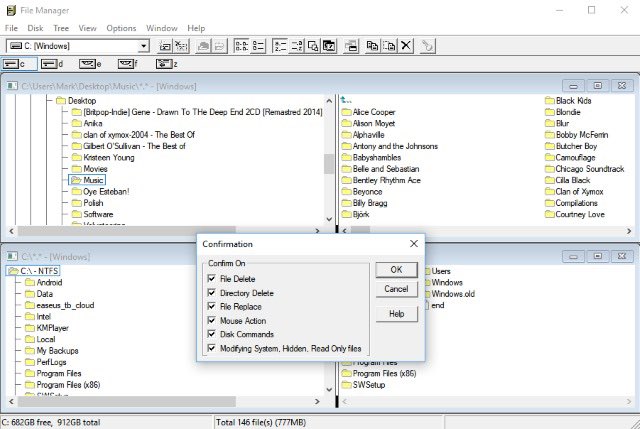Toggle Modifying System, Hidden, Read Only files checkbox
The height and width of the screenshot is (429, 640).
click(x=211, y=348)
